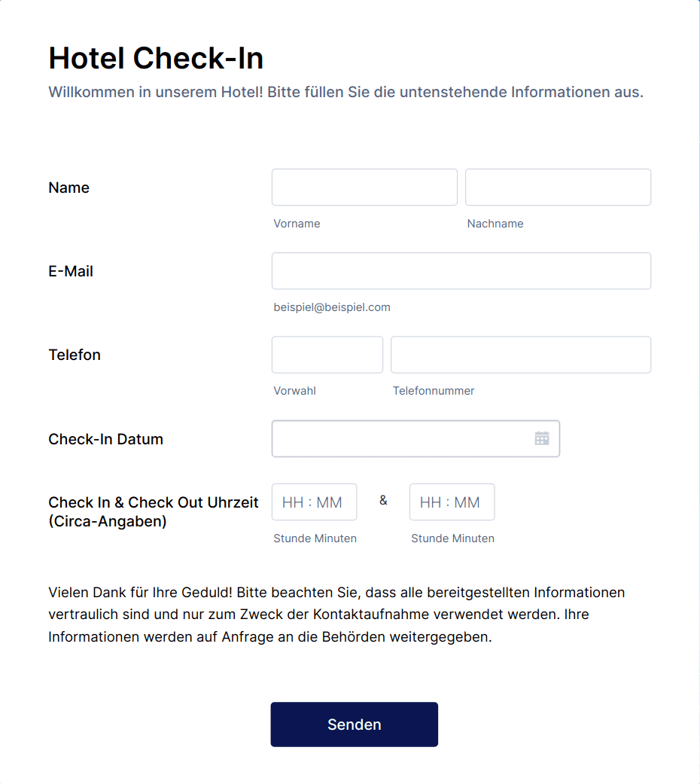
Task: Select the check-out HH : MM time field
Action: tap(452, 502)
